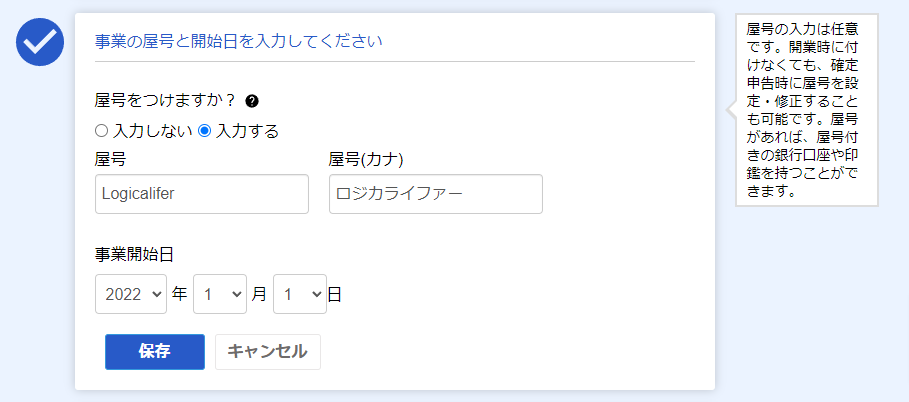Select the 入力しない radio button
The height and width of the screenshot is (402, 909).
(101, 130)
